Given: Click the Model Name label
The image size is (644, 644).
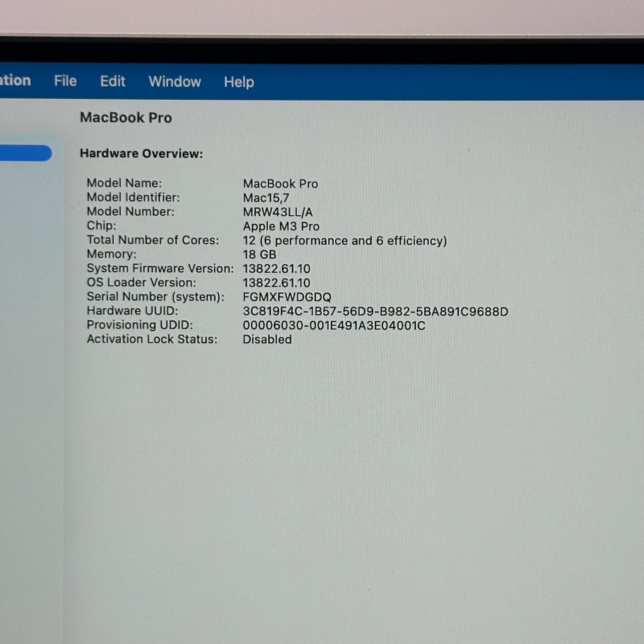Looking at the screenshot, I should (124, 183).
